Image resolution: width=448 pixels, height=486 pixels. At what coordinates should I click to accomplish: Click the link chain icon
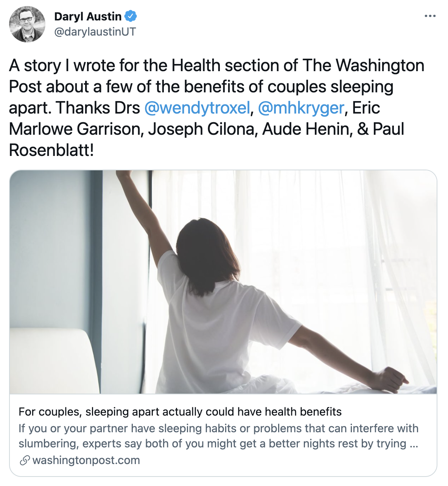25,461
